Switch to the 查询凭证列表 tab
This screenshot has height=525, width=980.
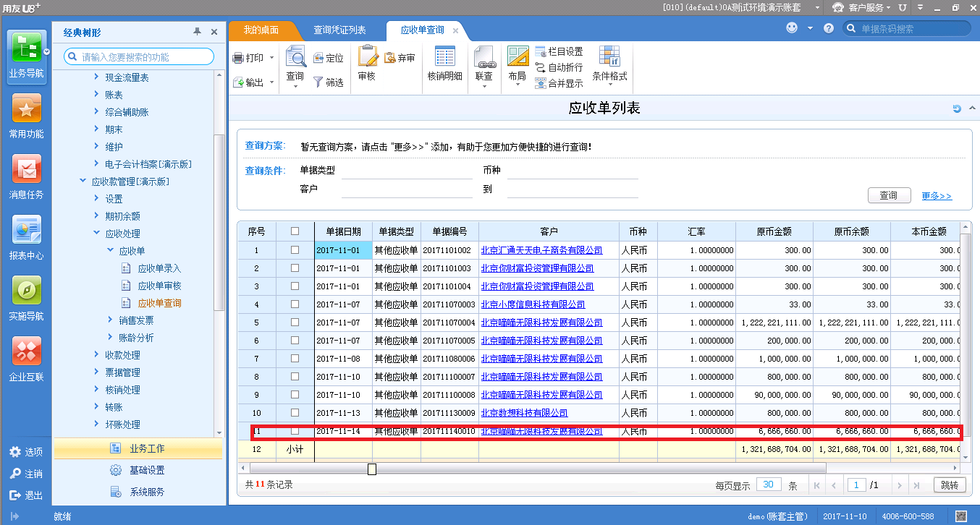[x=339, y=30]
